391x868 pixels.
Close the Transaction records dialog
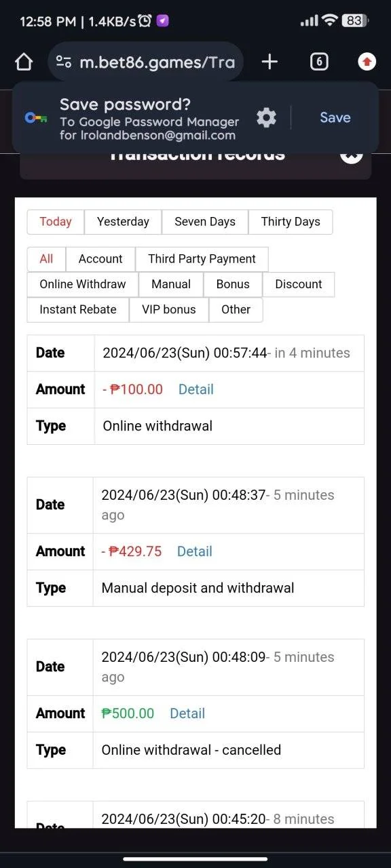pyautogui.click(x=351, y=153)
